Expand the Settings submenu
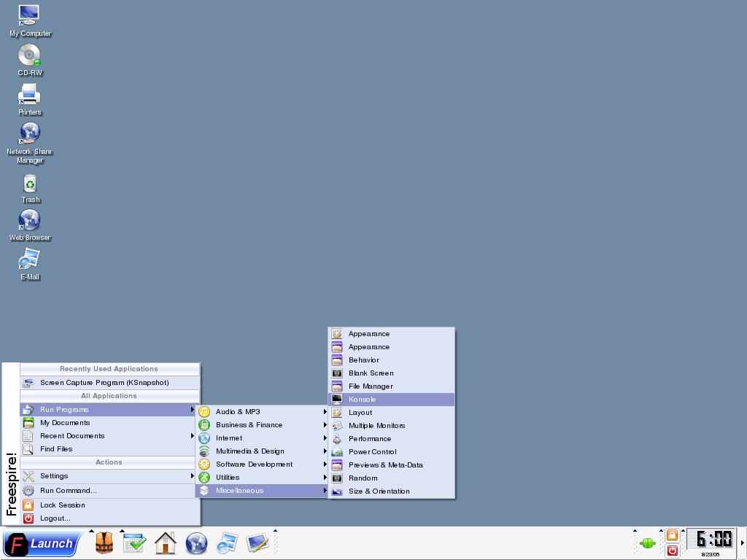The image size is (747, 560). coord(109,475)
